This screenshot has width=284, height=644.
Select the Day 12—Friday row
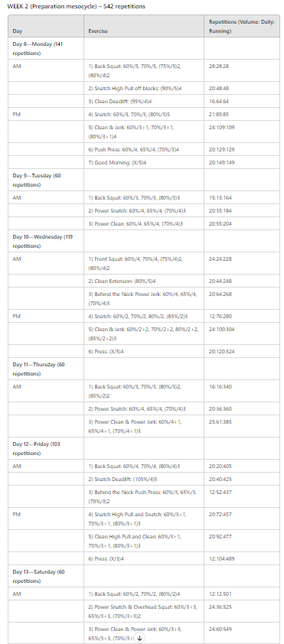[144, 448]
